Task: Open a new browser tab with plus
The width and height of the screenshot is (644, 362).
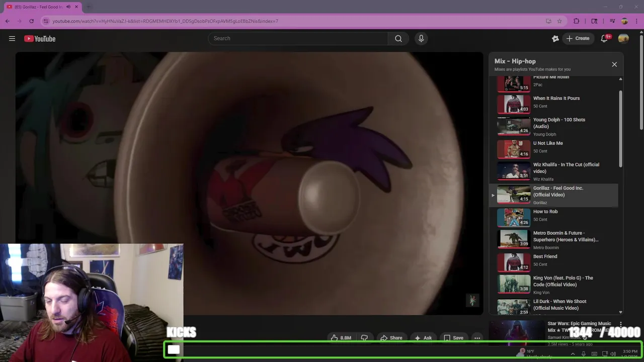Action: point(89,7)
